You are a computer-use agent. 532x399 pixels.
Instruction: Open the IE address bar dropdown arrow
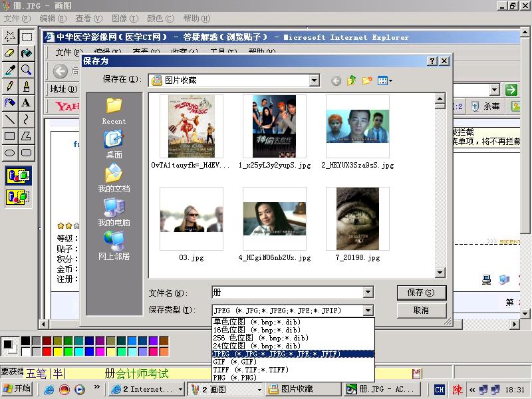495,90
